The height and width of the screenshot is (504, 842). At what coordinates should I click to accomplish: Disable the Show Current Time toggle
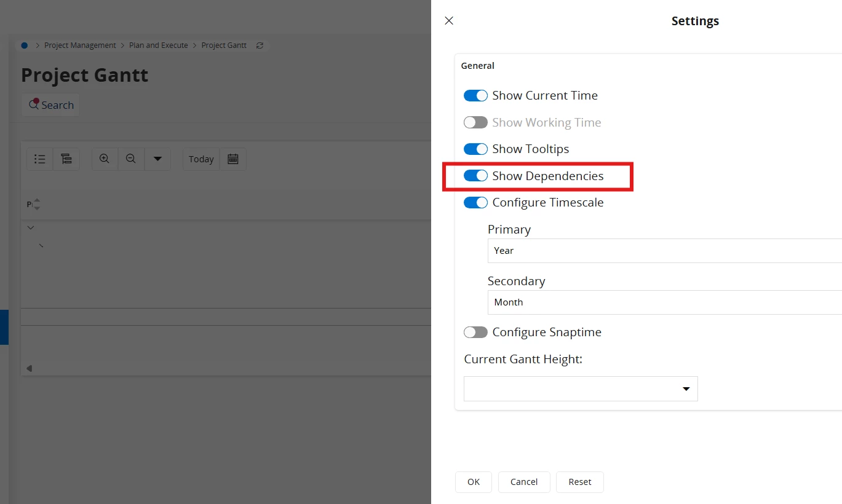coord(475,96)
